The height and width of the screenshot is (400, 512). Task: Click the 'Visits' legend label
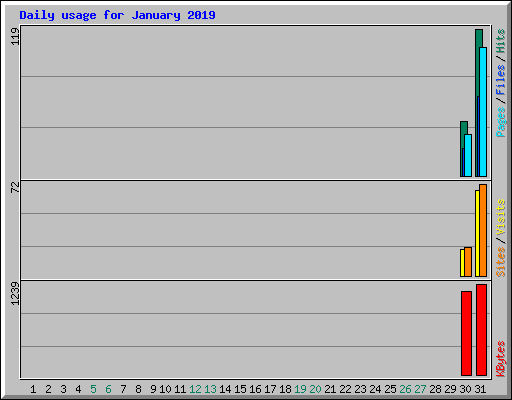(x=501, y=217)
